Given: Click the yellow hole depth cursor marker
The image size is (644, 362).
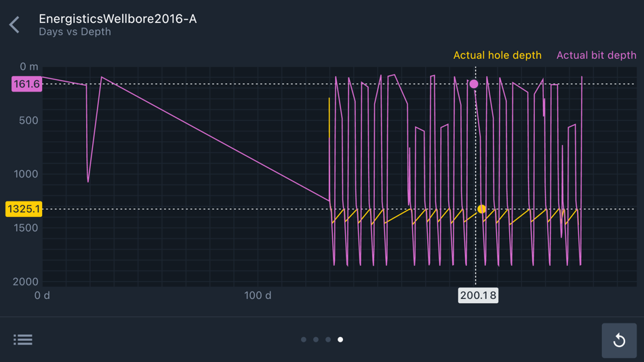Looking at the screenshot, I should click(x=481, y=209).
